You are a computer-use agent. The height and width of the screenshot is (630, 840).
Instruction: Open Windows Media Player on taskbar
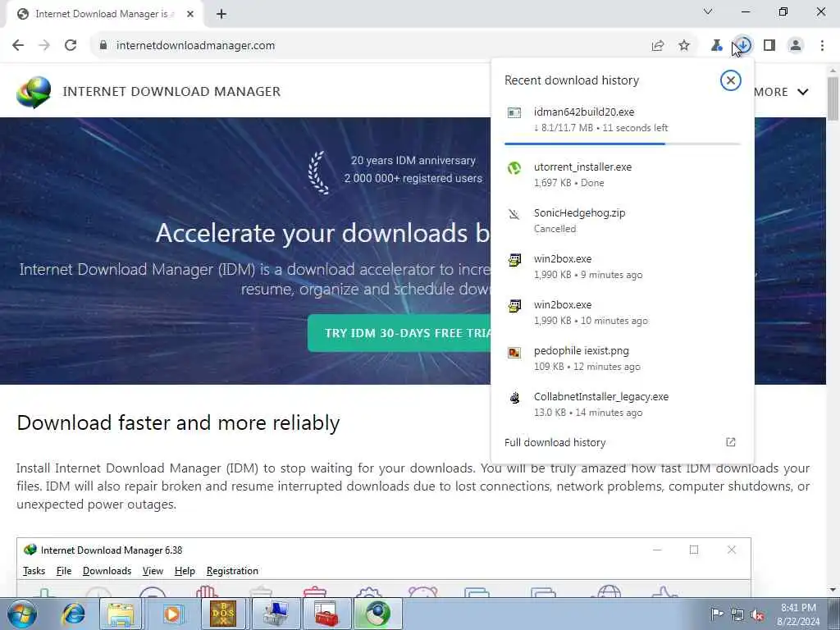pos(172,614)
